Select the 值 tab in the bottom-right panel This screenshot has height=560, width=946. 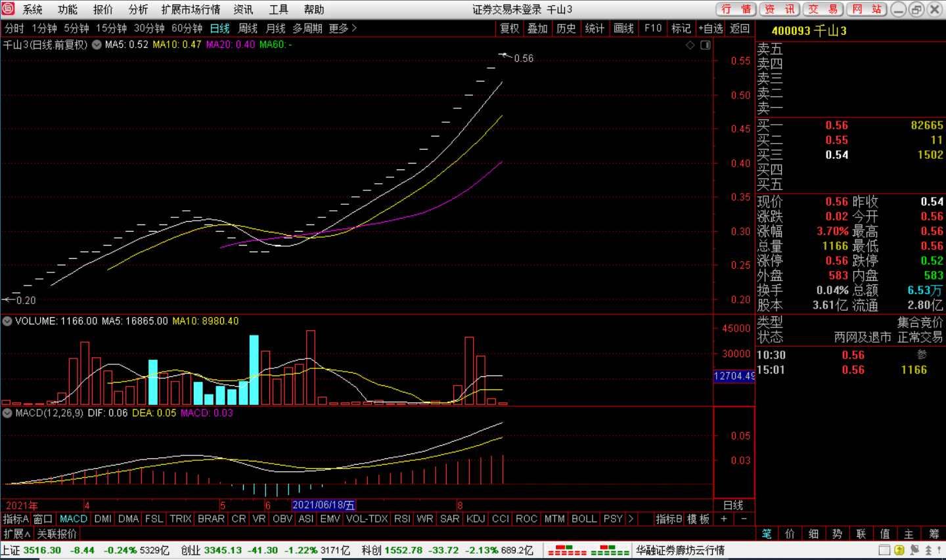click(885, 534)
